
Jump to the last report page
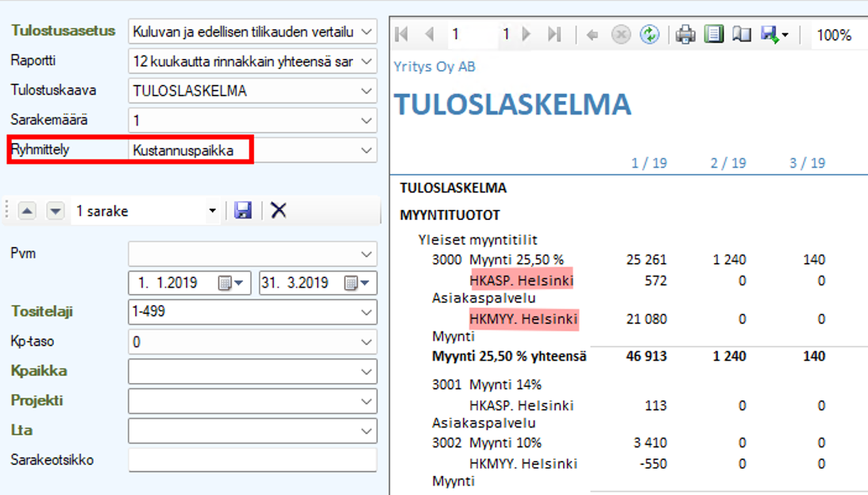(x=554, y=35)
